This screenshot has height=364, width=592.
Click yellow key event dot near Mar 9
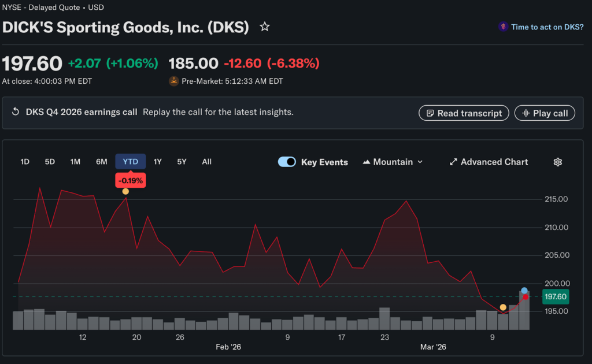click(503, 307)
